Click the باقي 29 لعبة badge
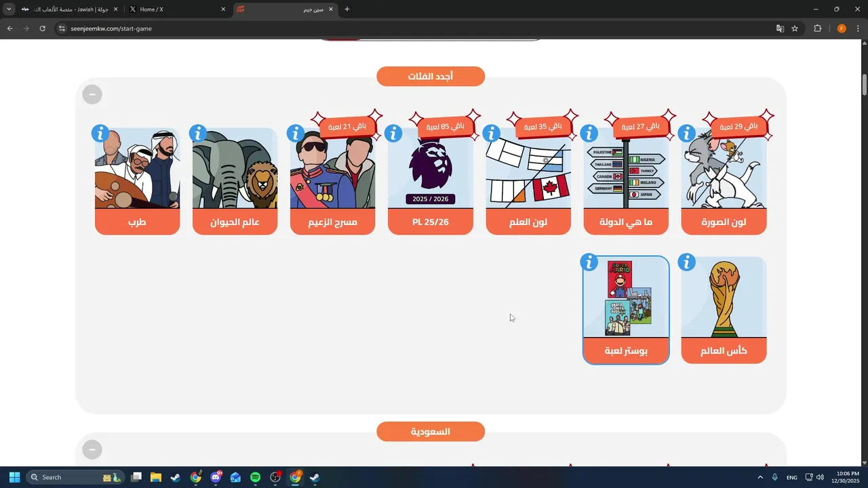This screenshot has width=868, height=488. [x=738, y=126]
